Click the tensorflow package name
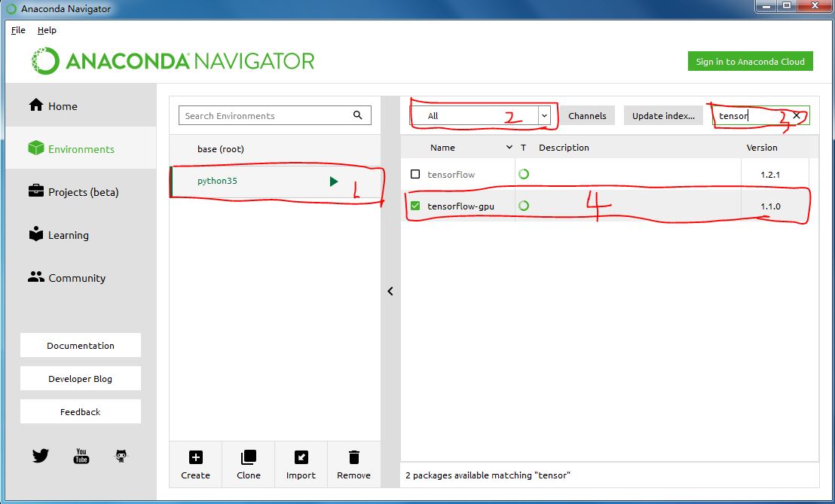Screen dimensions: 835x504 click(x=451, y=175)
